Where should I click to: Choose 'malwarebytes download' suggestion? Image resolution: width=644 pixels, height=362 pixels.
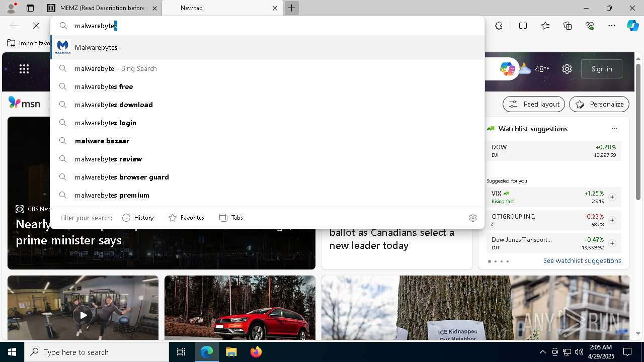(x=267, y=105)
